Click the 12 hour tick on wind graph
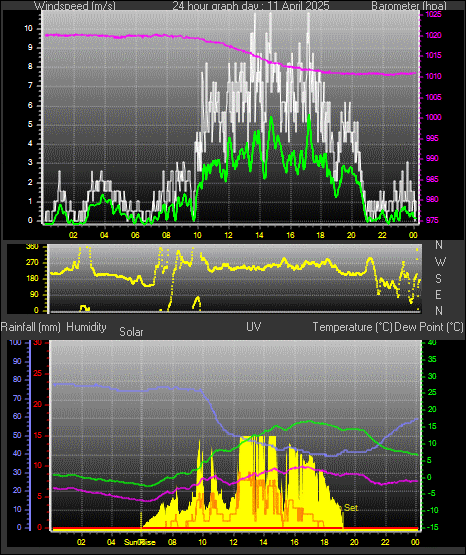Screen dimensions: 466x555 (229, 235)
